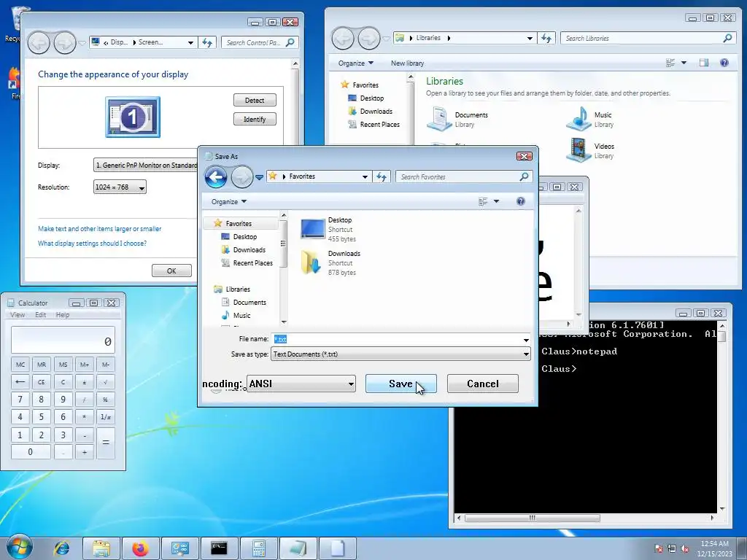
Task: Click the equals key in Calculator
Action: [106, 443]
